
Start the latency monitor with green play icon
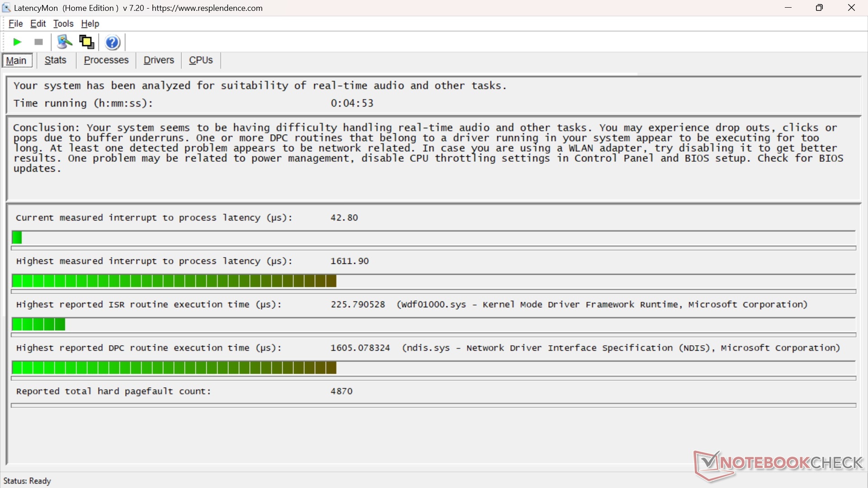click(17, 42)
